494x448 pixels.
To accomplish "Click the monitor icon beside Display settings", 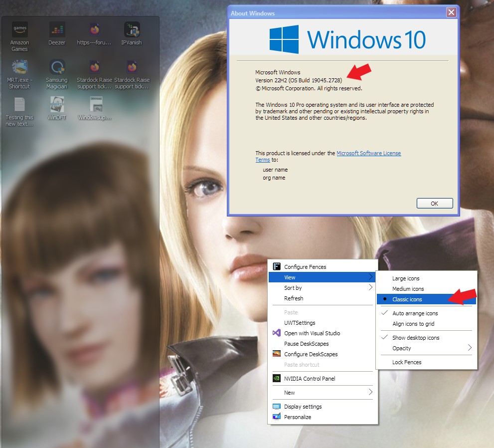I will click(276, 407).
